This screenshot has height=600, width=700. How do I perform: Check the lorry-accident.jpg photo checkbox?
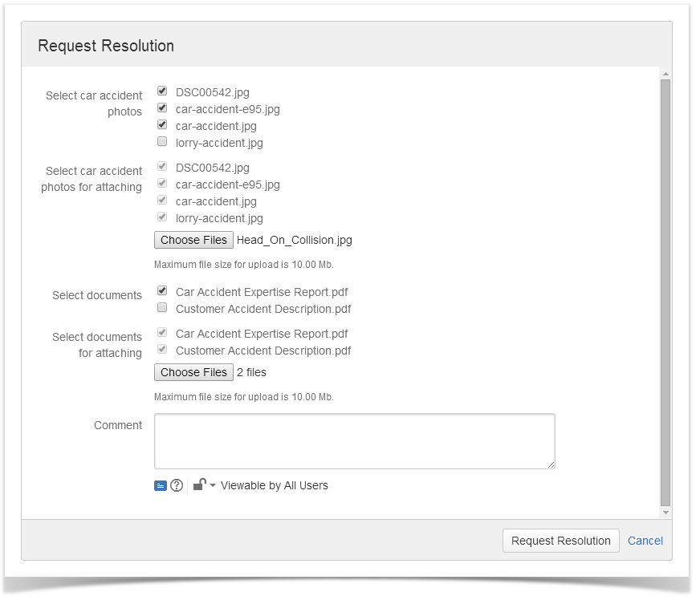[162, 141]
